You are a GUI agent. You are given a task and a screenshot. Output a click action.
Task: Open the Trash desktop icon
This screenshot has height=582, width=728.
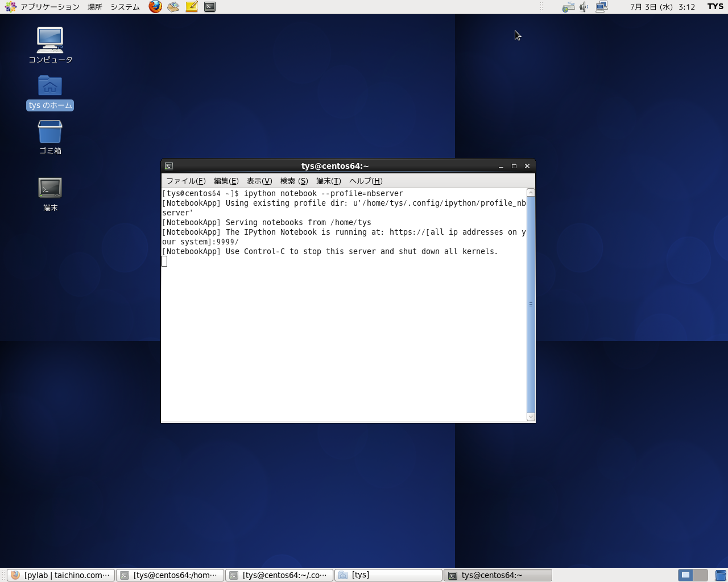click(50, 132)
